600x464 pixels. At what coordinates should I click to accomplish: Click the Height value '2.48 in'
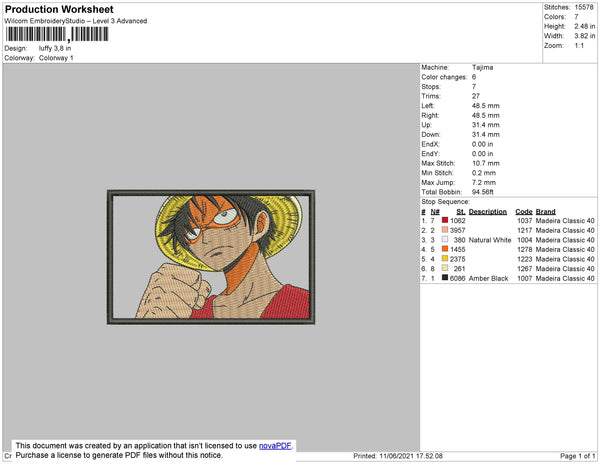(585, 26)
